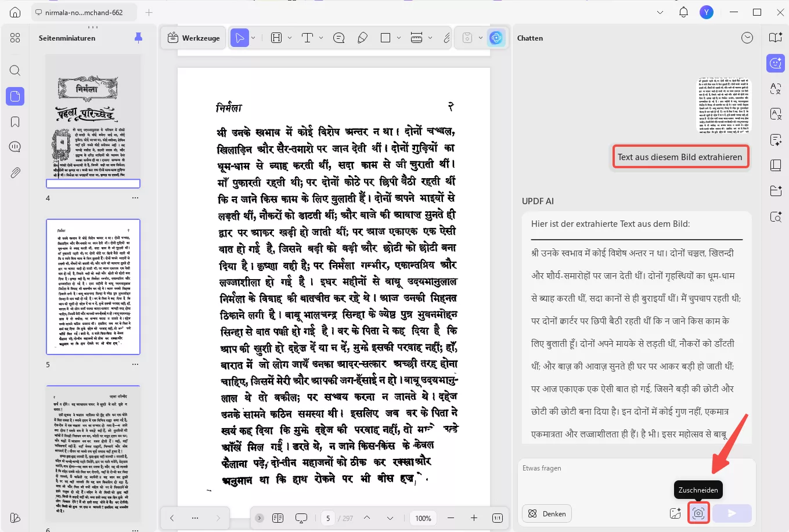This screenshot has width=789, height=532.
Task: Open the user account avatar Y
Action: [x=707, y=12]
